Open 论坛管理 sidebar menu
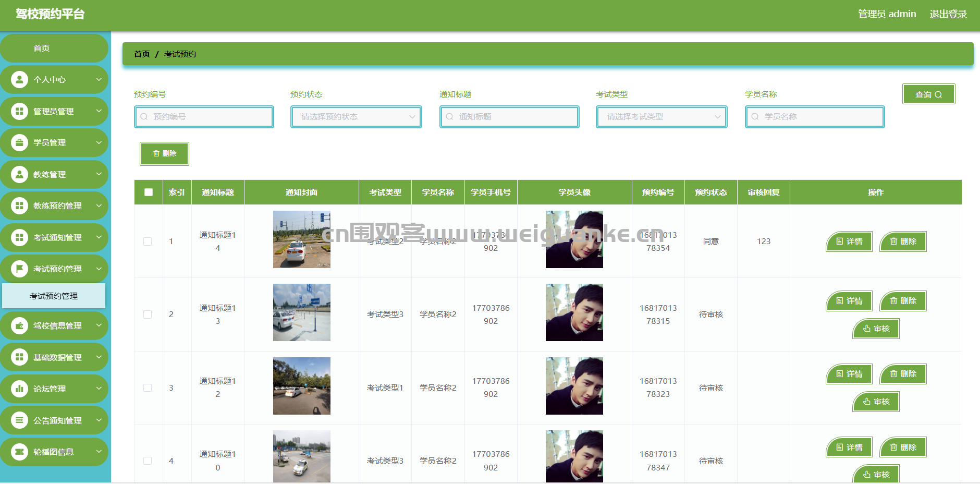The width and height of the screenshot is (980, 484). [x=54, y=389]
